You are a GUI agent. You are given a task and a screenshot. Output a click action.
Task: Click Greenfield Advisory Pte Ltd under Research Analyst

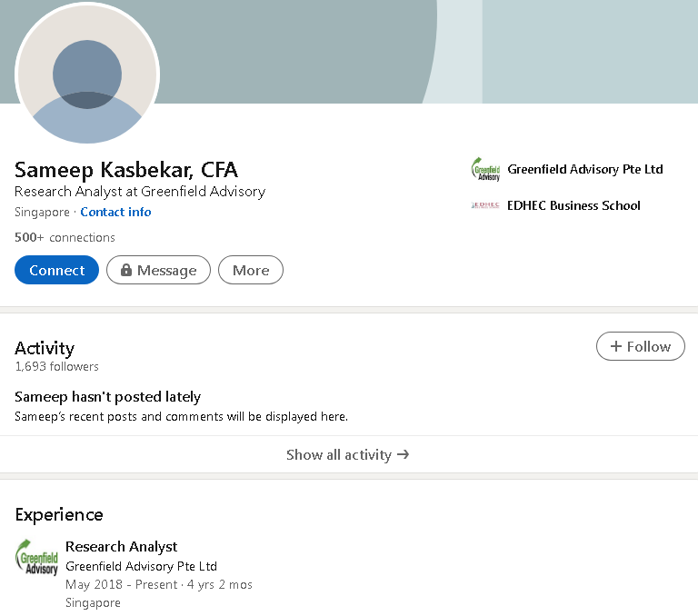[x=141, y=566]
